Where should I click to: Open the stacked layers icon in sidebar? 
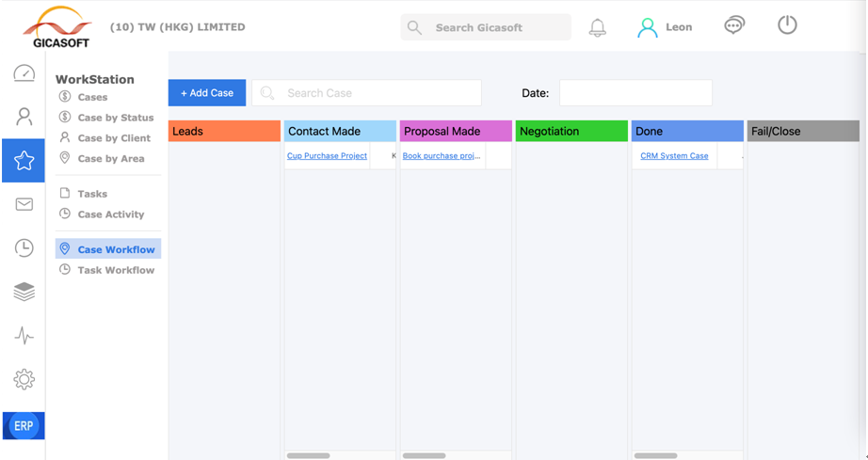tap(24, 292)
